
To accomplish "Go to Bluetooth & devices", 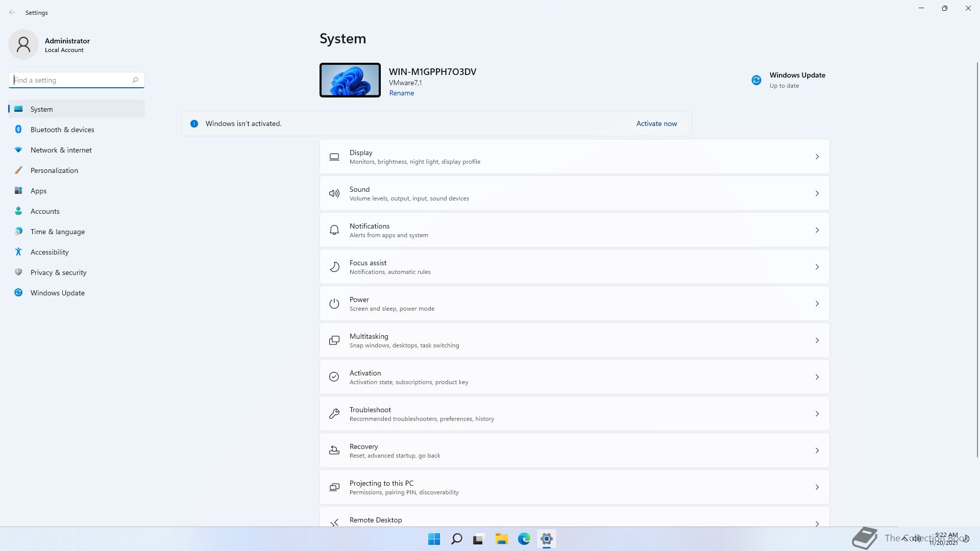I will click(x=77, y=130).
